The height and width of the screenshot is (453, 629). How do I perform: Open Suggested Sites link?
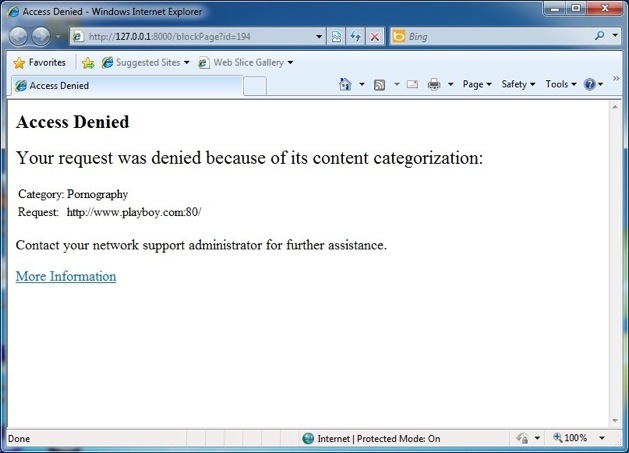click(x=145, y=63)
